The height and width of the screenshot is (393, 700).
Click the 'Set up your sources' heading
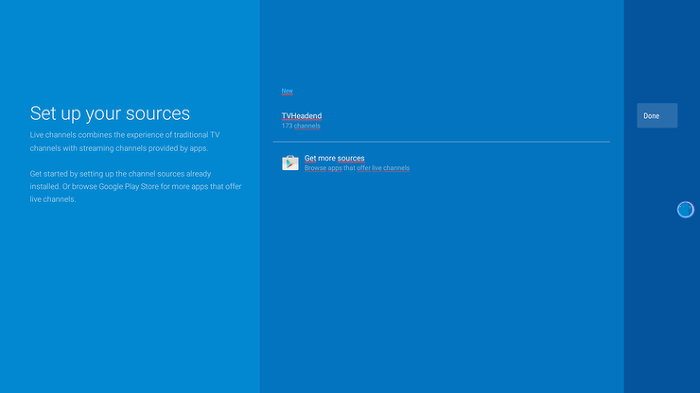(110, 113)
